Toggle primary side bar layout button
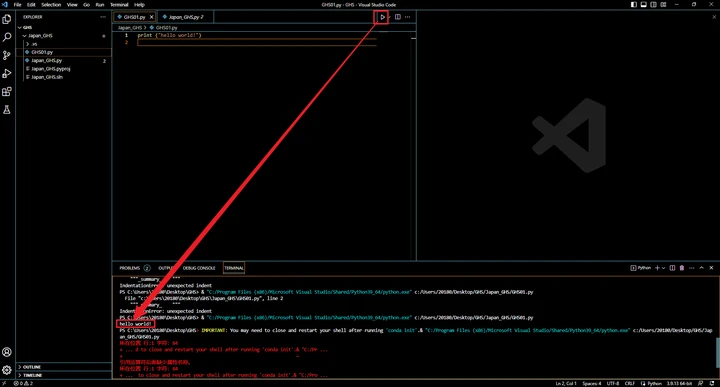Viewport: 720px width, 387px height. [634, 5]
